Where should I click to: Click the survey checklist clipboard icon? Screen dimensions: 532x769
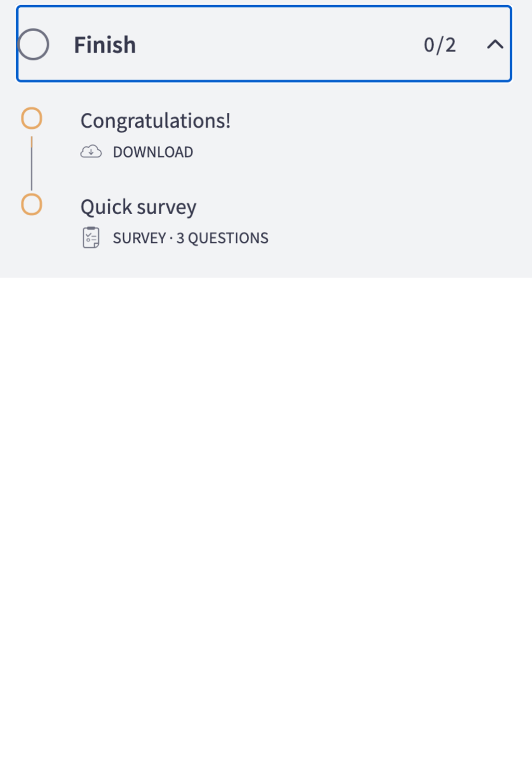tap(91, 238)
